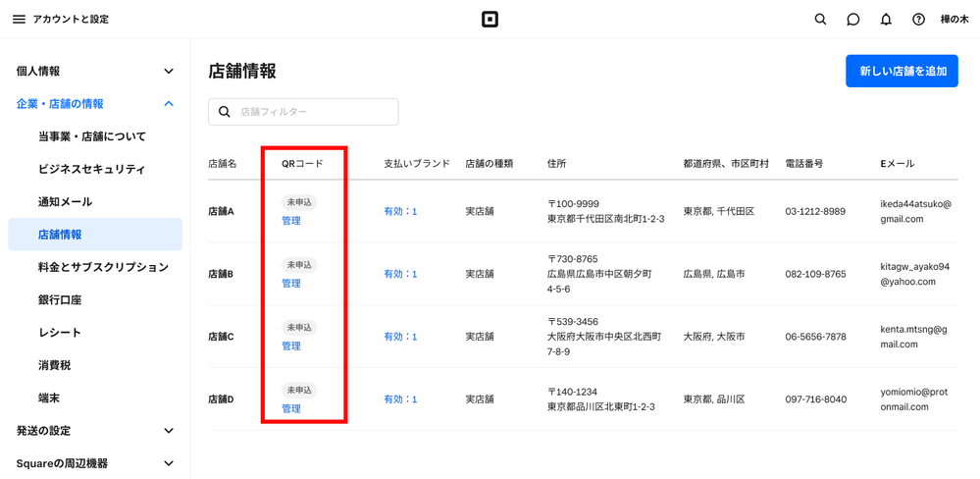Click 有効：1 link for 店舗D
The height and width of the screenshot is (479, 980).
(400, 399)
